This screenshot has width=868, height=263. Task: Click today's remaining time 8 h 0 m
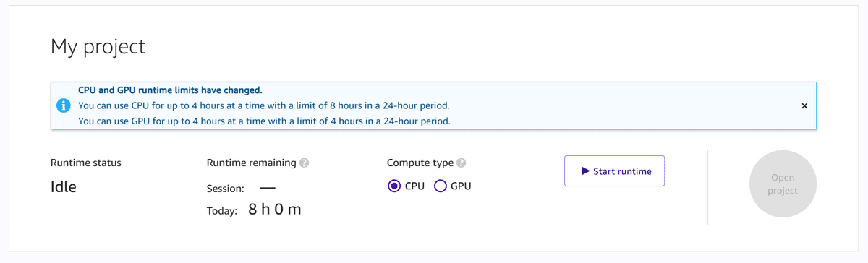tap(274, 210)
